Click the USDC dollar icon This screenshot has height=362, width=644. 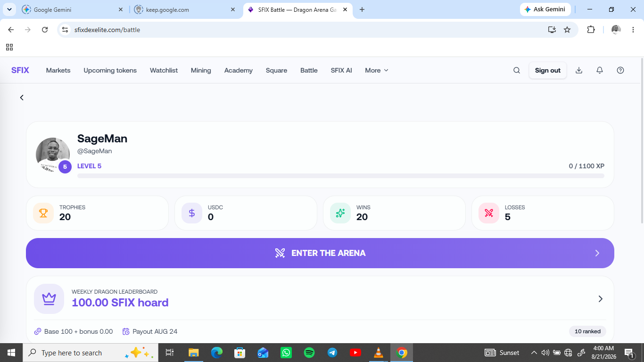pyautogui.click(x=192, y=213)
